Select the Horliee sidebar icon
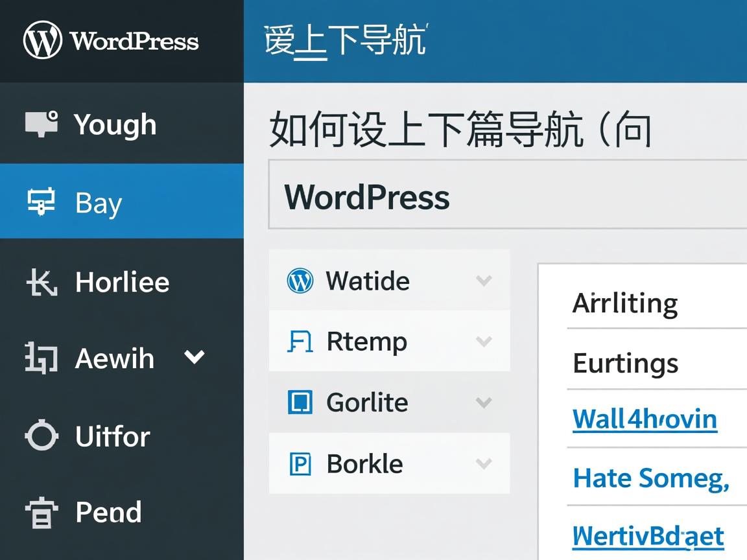747x560 pixels. point(41,281)
